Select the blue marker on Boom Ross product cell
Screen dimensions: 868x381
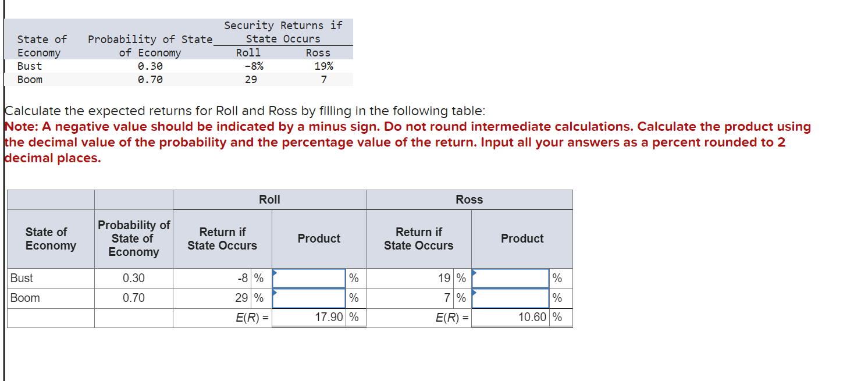point(473,292)
